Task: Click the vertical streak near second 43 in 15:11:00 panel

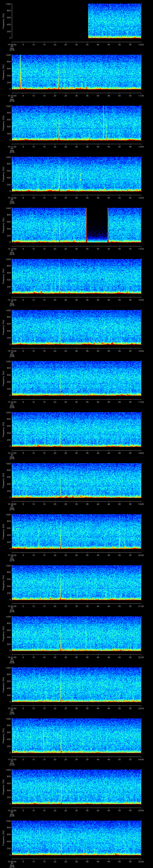Action: click(104, 123)
